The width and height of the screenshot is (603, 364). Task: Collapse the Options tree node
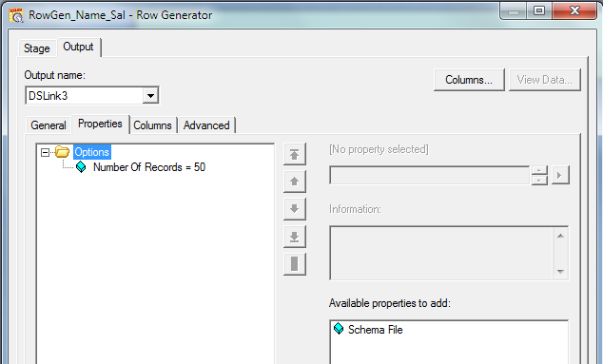click(x=45, y=153)
